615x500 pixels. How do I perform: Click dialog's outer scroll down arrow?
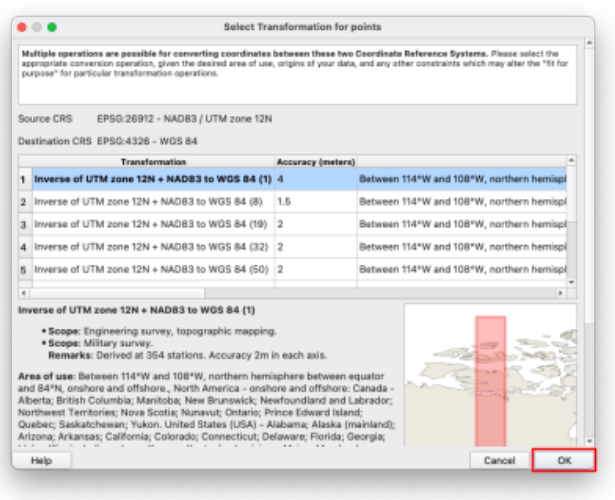click(x=589, y=442)
